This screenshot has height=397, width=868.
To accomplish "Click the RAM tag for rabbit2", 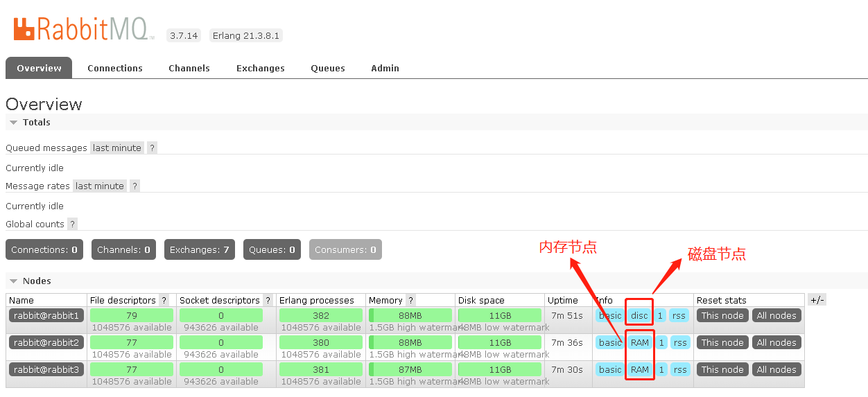I will pos(640,342).
